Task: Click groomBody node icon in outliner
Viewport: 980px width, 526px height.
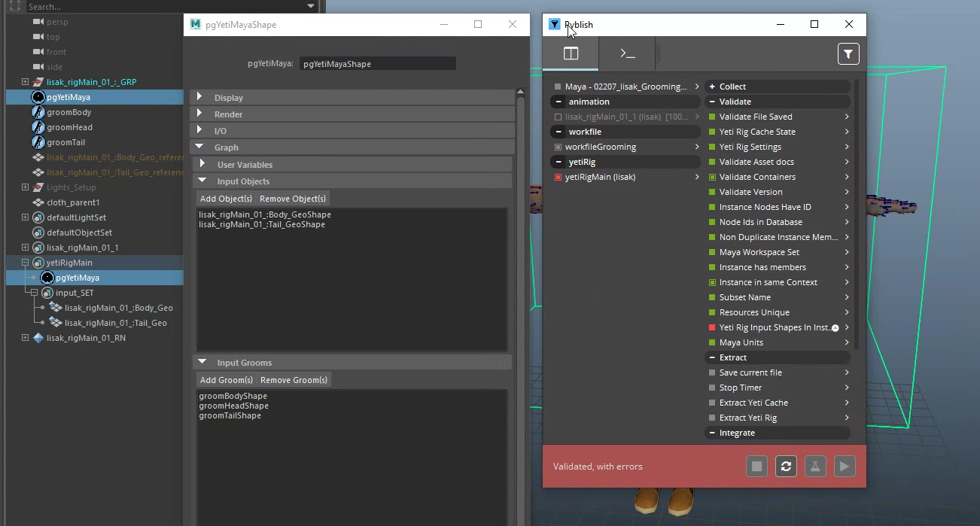Action: point(38,112)
